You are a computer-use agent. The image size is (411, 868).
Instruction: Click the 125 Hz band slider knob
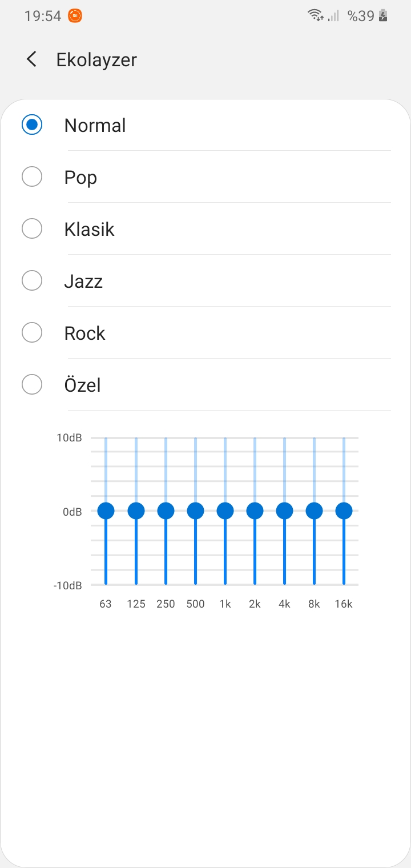(136, 511)
